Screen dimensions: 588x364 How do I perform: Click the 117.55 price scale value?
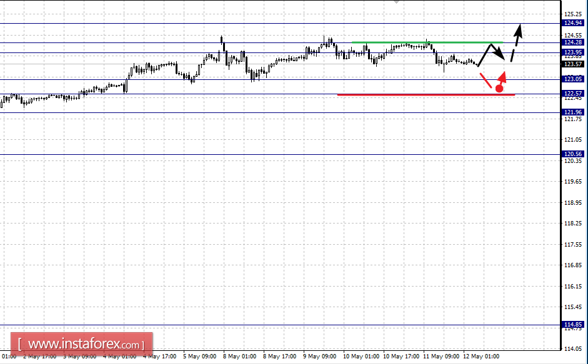[573, 245]
